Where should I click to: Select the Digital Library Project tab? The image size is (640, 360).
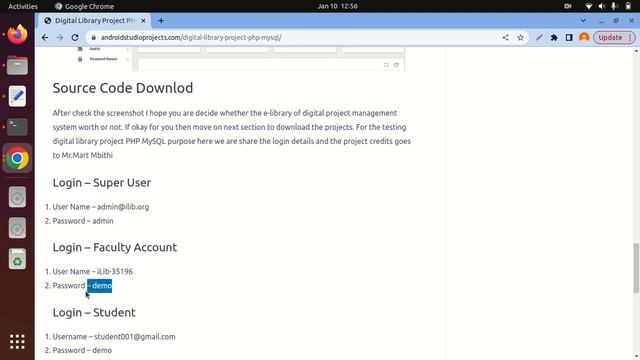95,20
